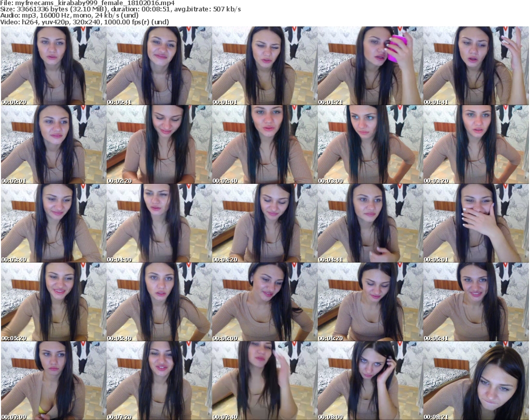Select the frame thumbnail stamped 00:06:00
530x420 pixels.
[264, 302]
